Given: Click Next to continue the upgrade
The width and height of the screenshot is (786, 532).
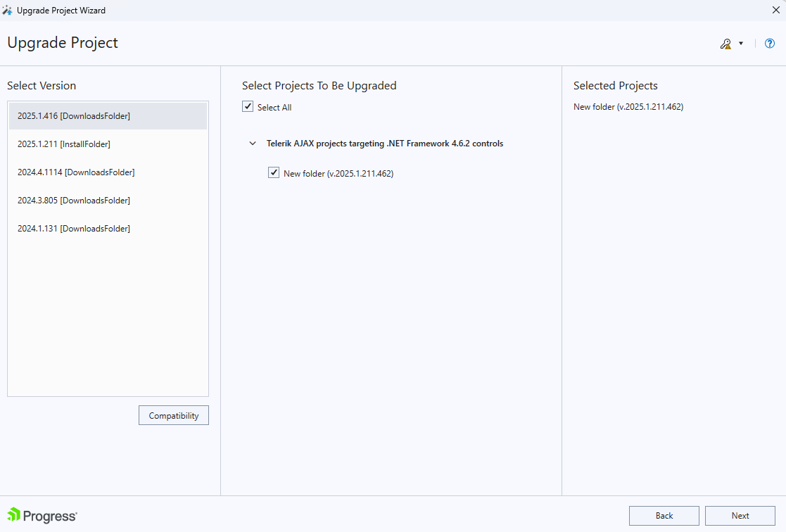Looking at the screenshot, I should click(740, 515).
